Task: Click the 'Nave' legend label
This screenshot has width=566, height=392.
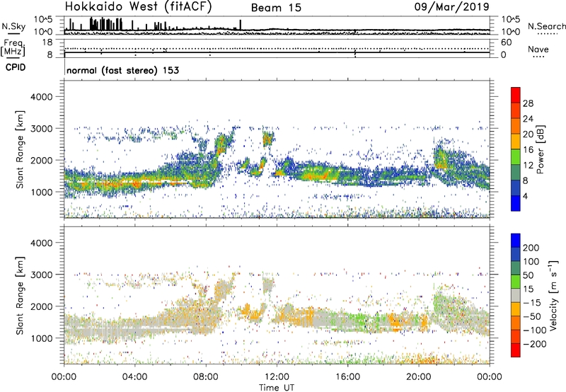Action: click(x=538, y=49)
